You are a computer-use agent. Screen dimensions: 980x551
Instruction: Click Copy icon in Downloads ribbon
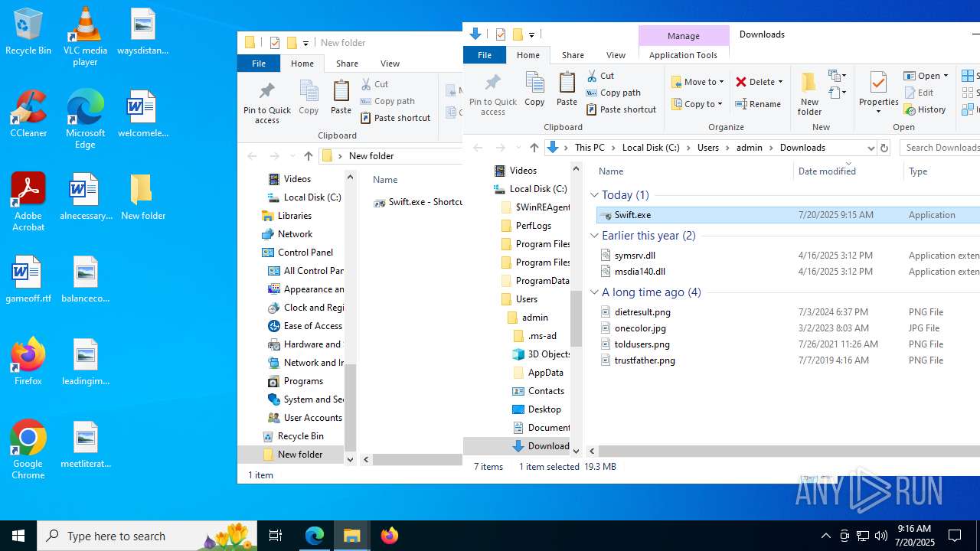tap(534, 89)
